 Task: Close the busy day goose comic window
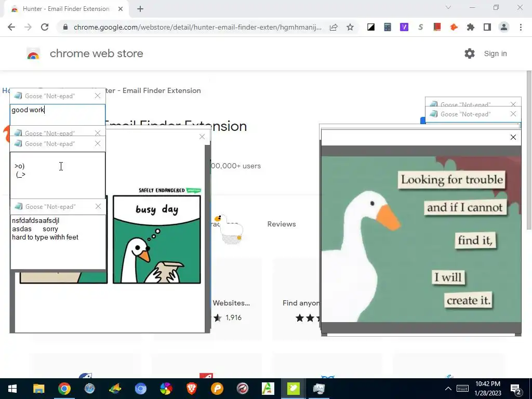pos(202,137)
